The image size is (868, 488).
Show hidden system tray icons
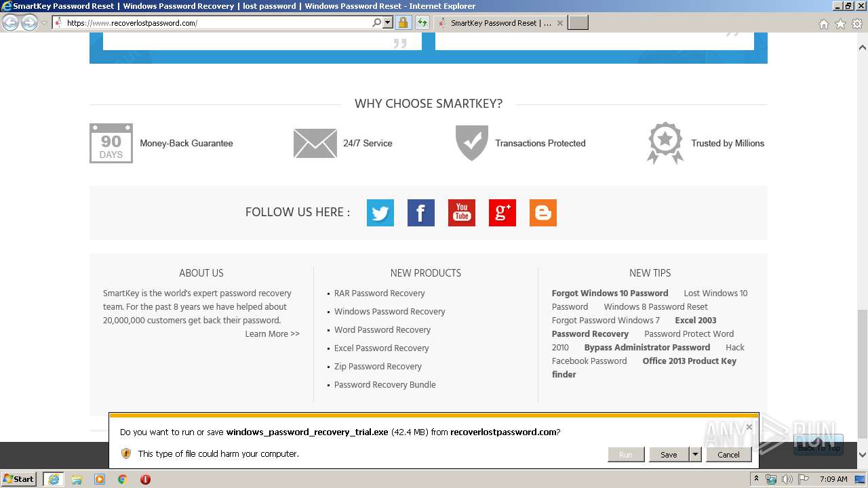point(757,479)
